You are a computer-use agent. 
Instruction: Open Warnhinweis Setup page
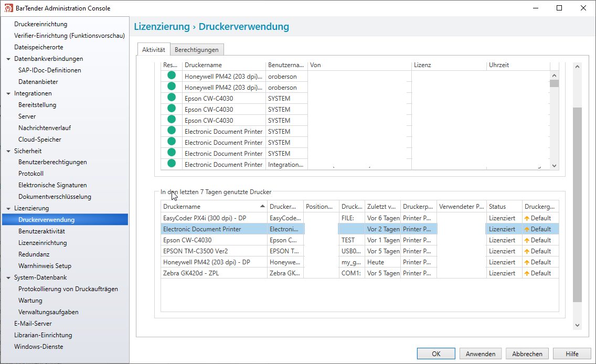pos(45,266)
